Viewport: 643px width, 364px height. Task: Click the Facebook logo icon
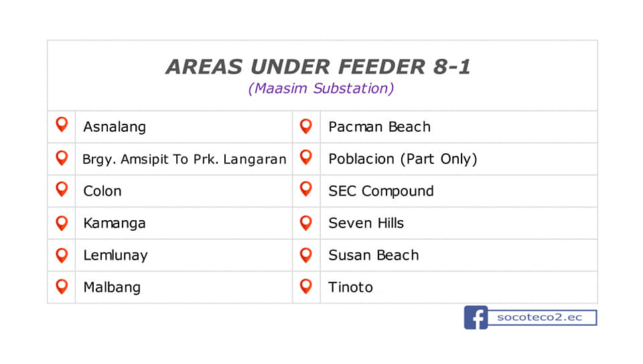476,317
